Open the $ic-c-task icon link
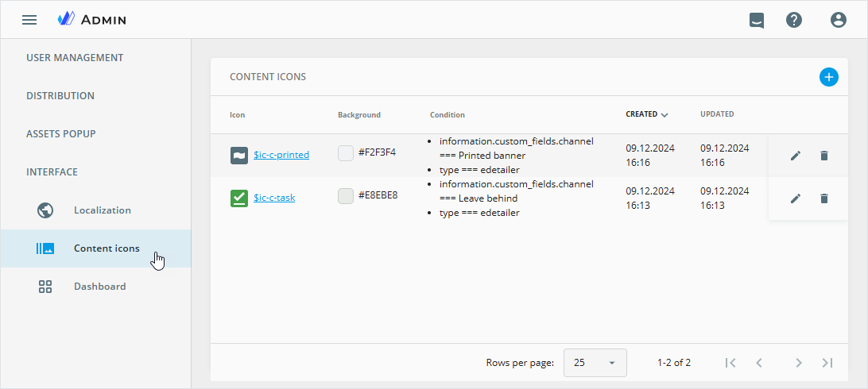This screenshot has width=868, height=389. pyautogui.click(x=274, y=198)
